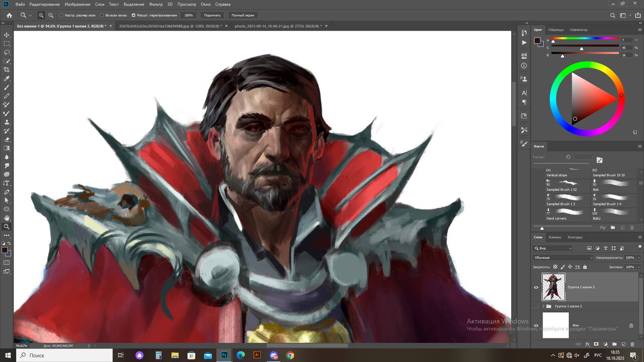Screen dimensions: 644x362
Task: Click the foreground color swatch in toolbar
Action: pos(5,250)
